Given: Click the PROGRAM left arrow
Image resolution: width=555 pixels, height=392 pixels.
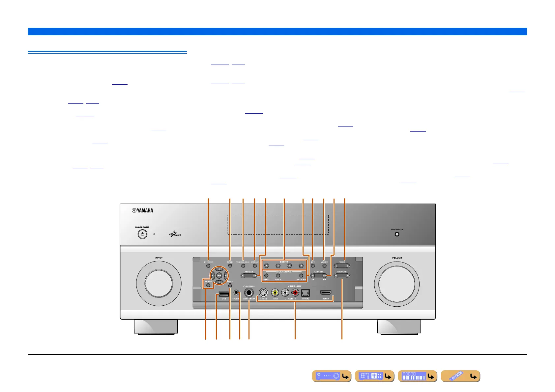Looking at the screenshot, I should click(x=243, y=276).
